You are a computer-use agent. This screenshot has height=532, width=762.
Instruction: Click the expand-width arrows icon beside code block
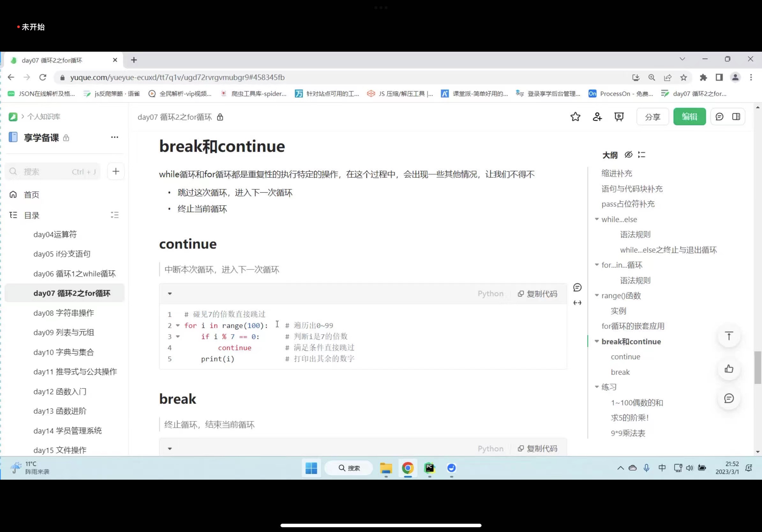point(577,303)
